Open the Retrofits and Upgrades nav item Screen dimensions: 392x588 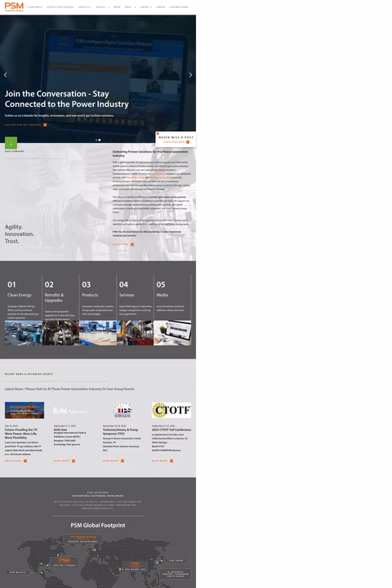tap(60, 7)
